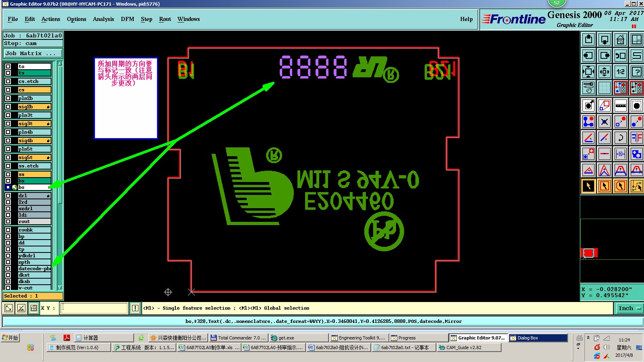Click the red board overview thumbnail
Screen dimensions: 644x362
tap(589, 253)
